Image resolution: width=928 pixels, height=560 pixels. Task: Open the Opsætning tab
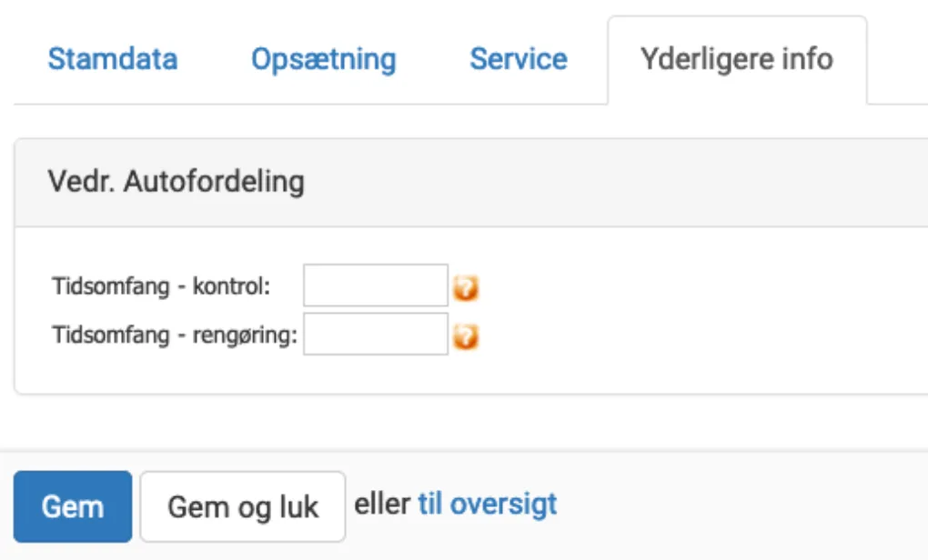pos(323,59)
